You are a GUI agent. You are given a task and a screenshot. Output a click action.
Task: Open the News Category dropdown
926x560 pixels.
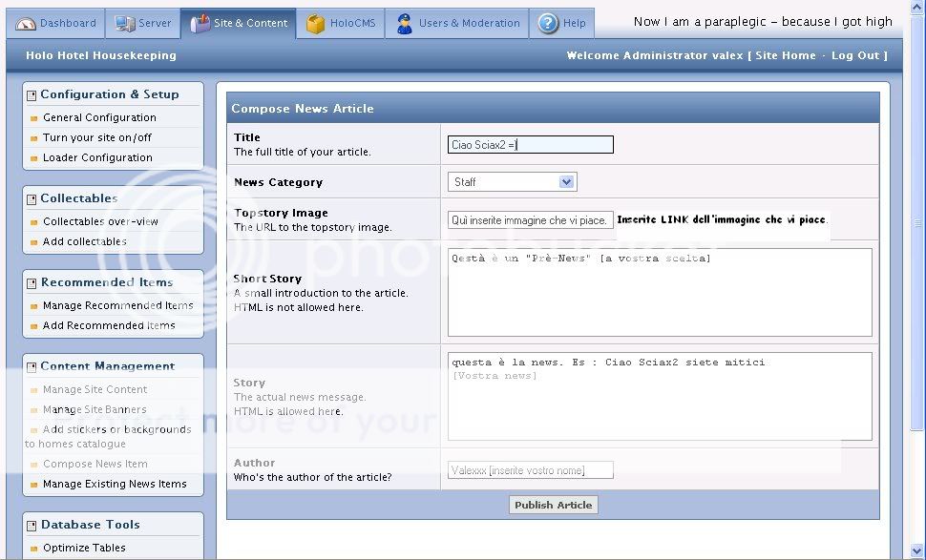pyautogui.click(x=512, y=182)
